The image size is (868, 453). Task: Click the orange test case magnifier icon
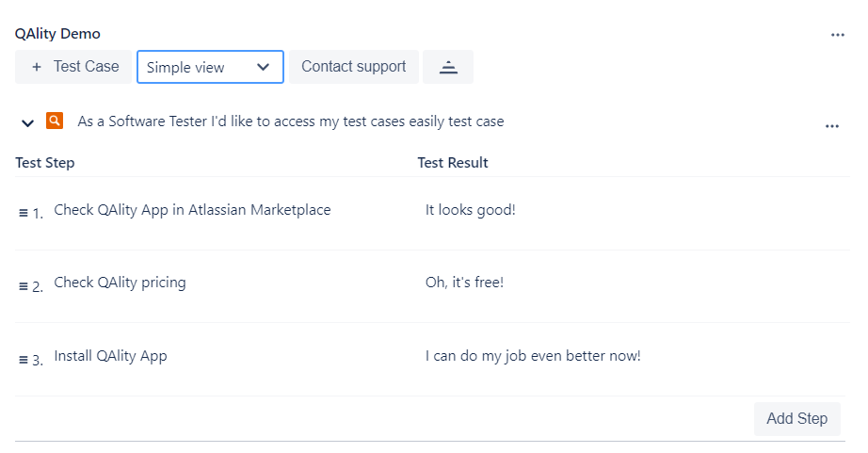click(55, 121)
